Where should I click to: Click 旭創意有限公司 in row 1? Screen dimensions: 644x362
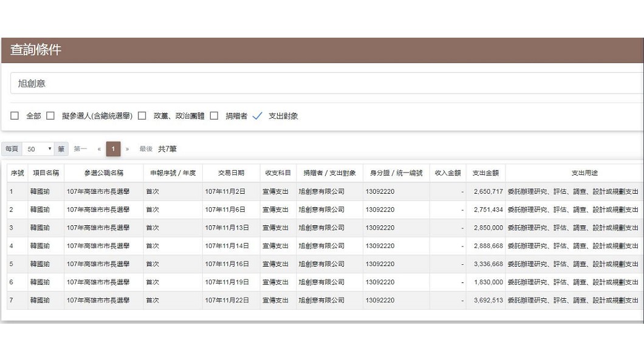(x=321, y=192)
